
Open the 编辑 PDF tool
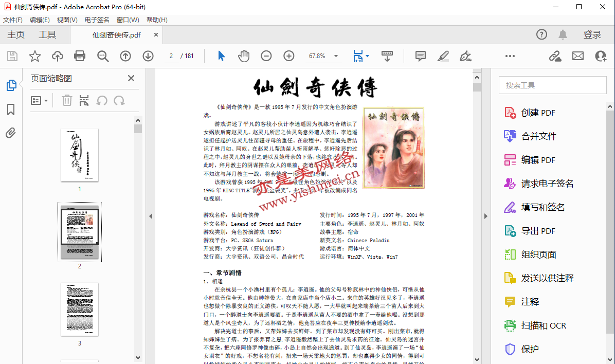coord(530,160)
